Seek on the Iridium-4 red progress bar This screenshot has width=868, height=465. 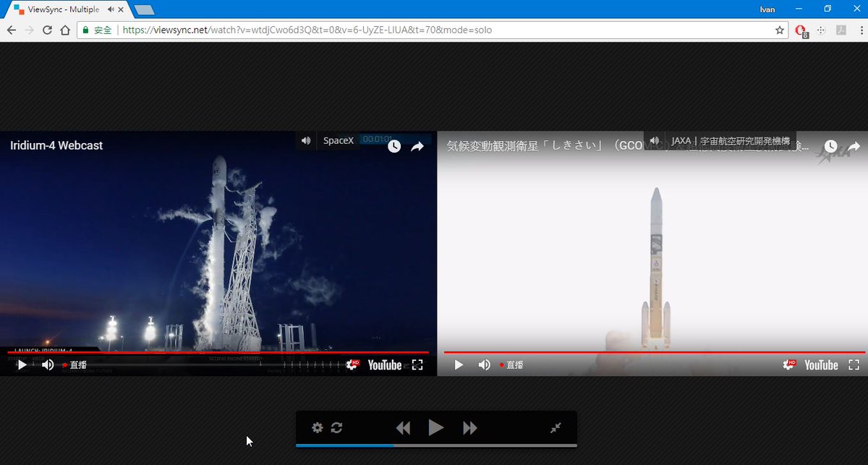[218, 353]
